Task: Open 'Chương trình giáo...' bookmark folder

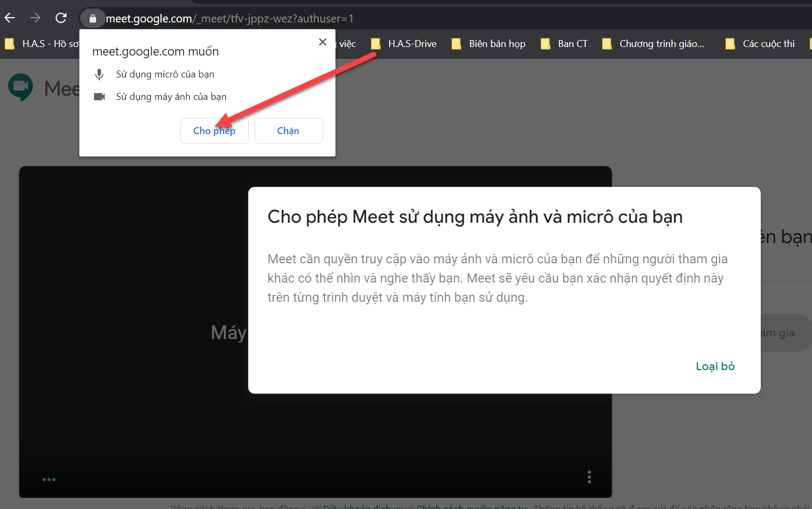Action: tap(653, 44)
